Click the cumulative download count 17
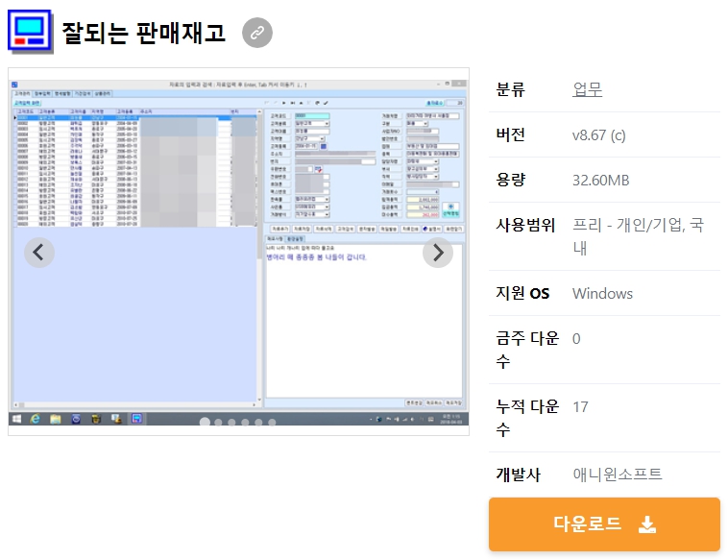 [580, 406]
